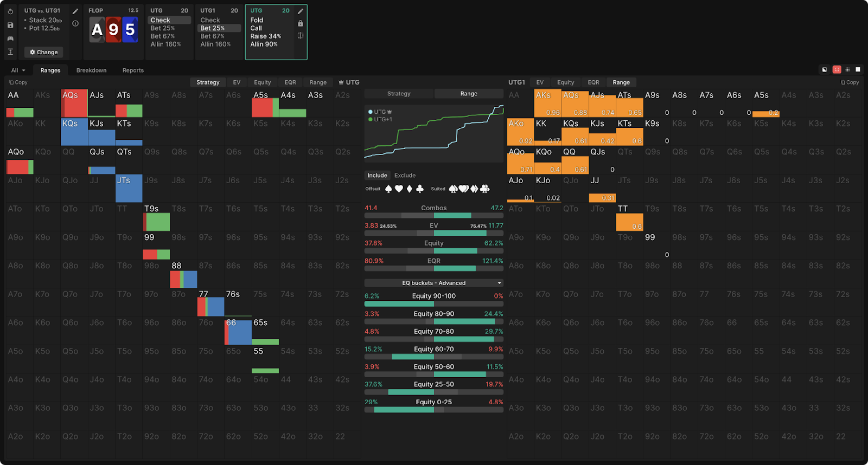Select the Raise 34% action

[265, 36]
